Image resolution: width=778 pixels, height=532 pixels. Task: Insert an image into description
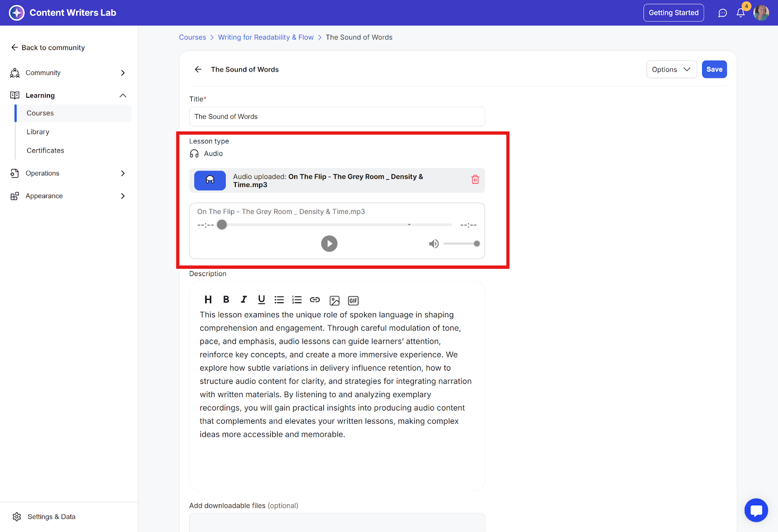point(335,300)
